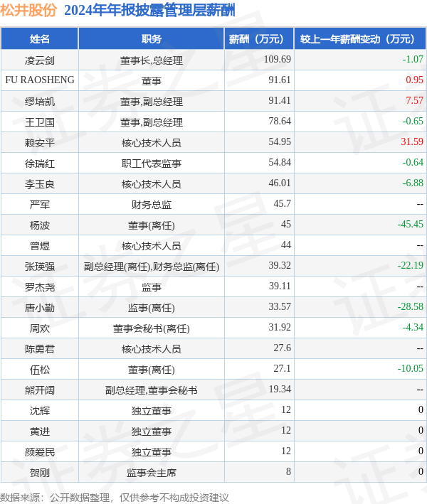Click the 松井股份 company name
The image size is (427, 504).
pyautogui.click(x=28, y=10)
